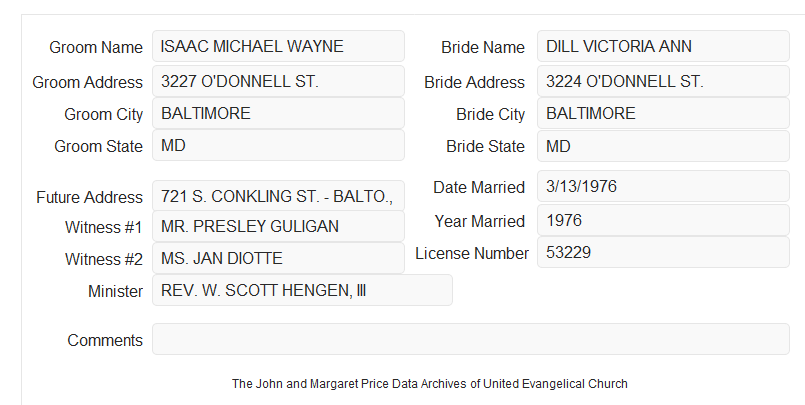Click the Witness #1 field
805x405 pixels.
(x=278, y=226)
